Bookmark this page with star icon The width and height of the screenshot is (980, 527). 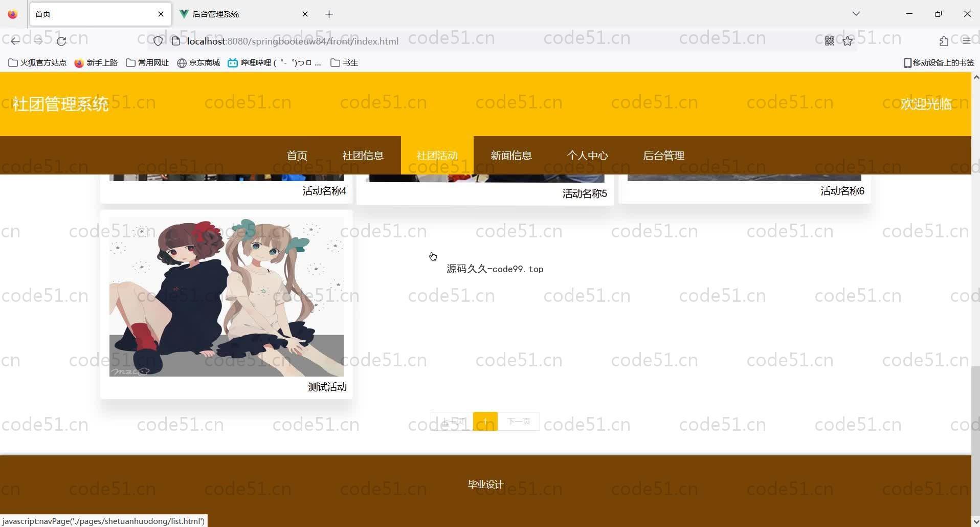[848, 41]
